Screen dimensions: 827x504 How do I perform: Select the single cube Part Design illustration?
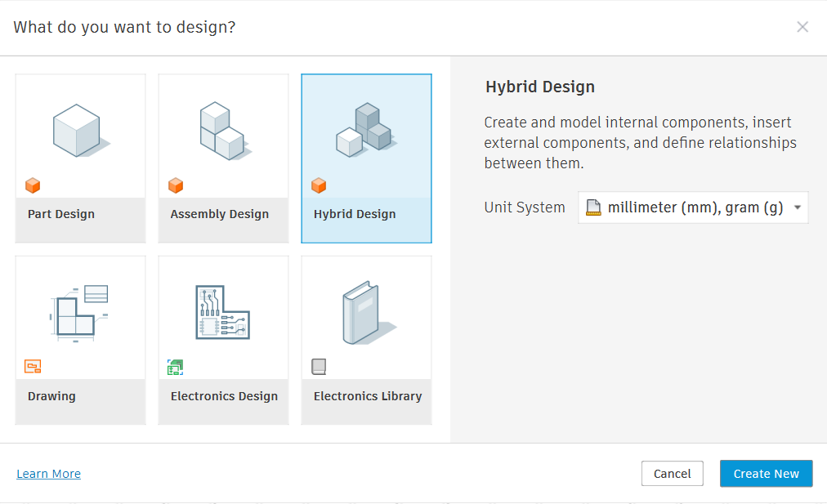(79, 131)
